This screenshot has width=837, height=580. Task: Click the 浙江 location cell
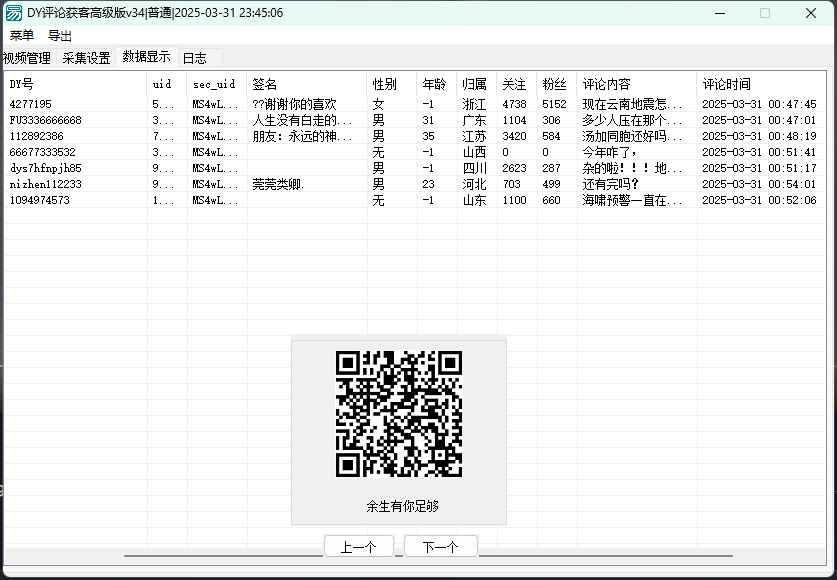click(474, 104)
